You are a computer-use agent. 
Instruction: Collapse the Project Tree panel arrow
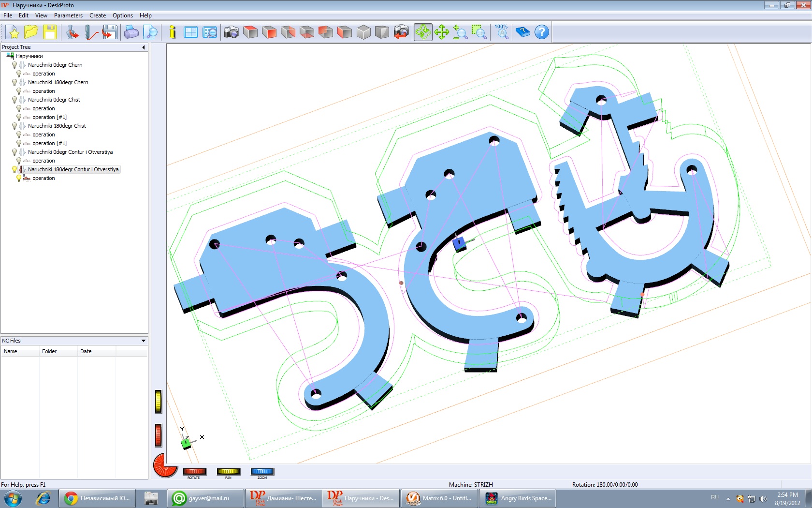(144, 47)
